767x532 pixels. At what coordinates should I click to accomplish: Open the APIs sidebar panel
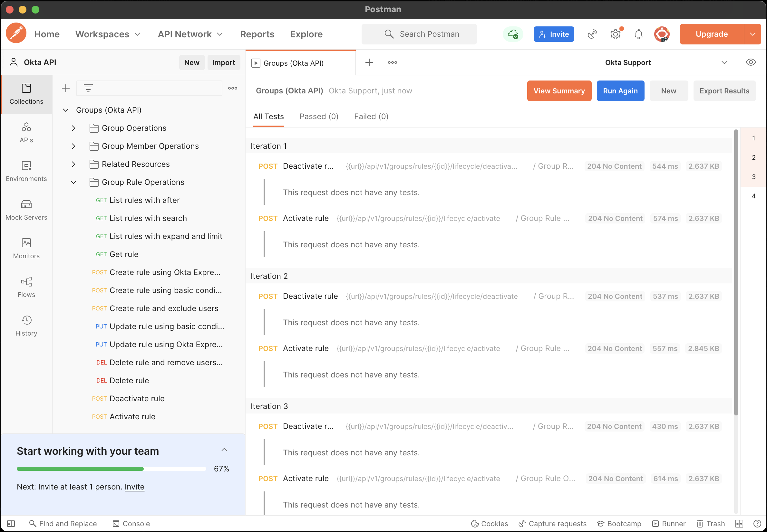(26, 133)
